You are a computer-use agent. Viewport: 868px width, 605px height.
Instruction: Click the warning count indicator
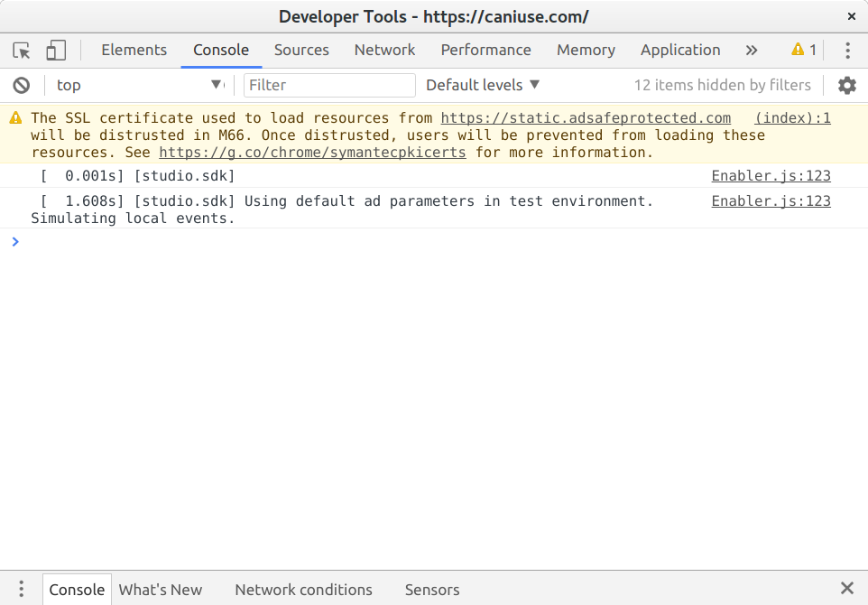[x=803, y=51]
